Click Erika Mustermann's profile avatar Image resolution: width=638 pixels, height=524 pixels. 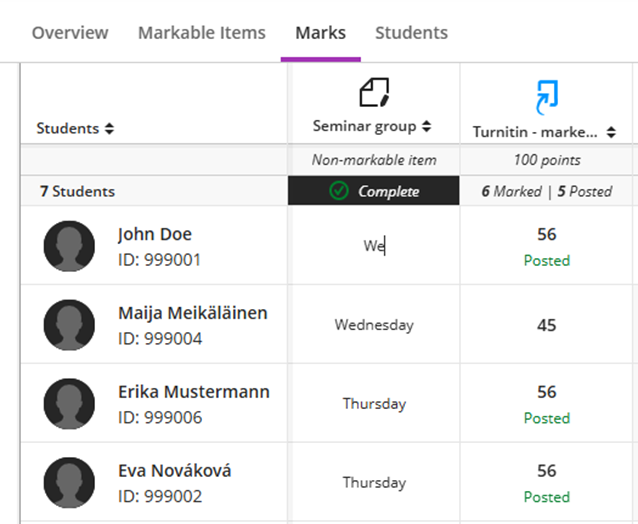point(69,404)
